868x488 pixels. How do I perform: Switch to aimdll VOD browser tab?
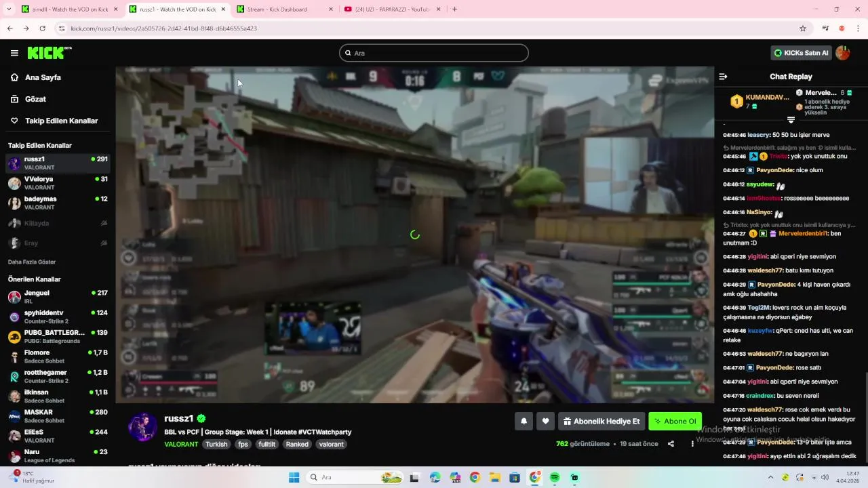[x=69, y=9]
